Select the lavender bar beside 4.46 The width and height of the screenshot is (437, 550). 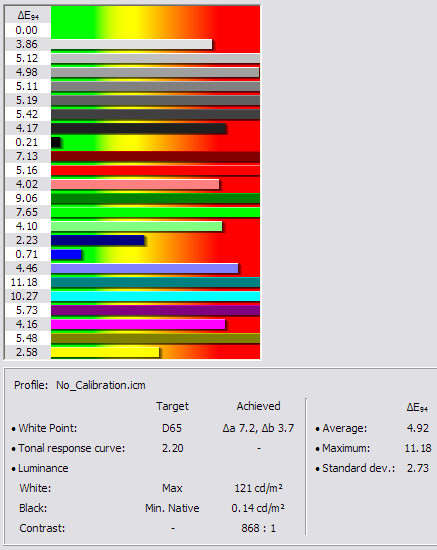[144, 268]
